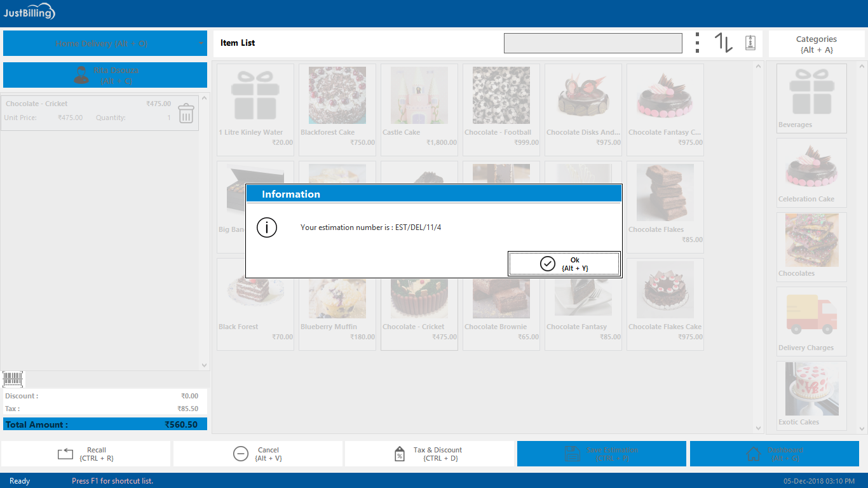Click the Total Amount ₹560.50 bar
The height and width of the screenshot is (488, 868).
[x=105, y=424]
